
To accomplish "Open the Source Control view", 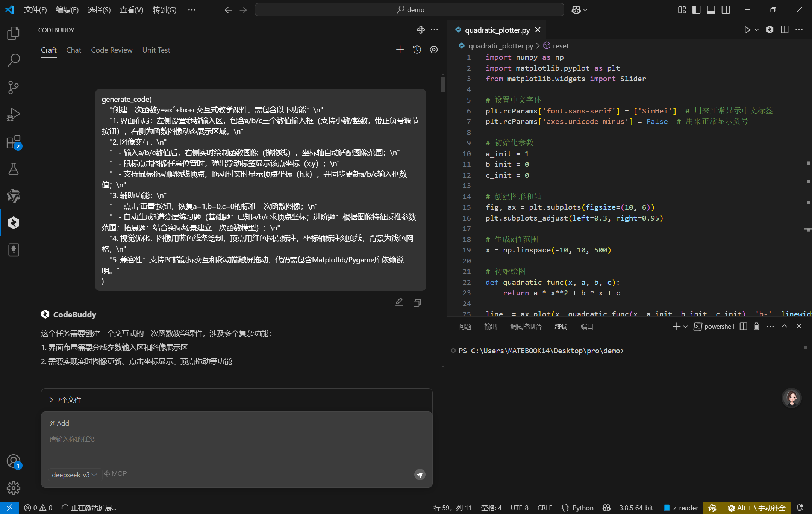I will point(14,87).
